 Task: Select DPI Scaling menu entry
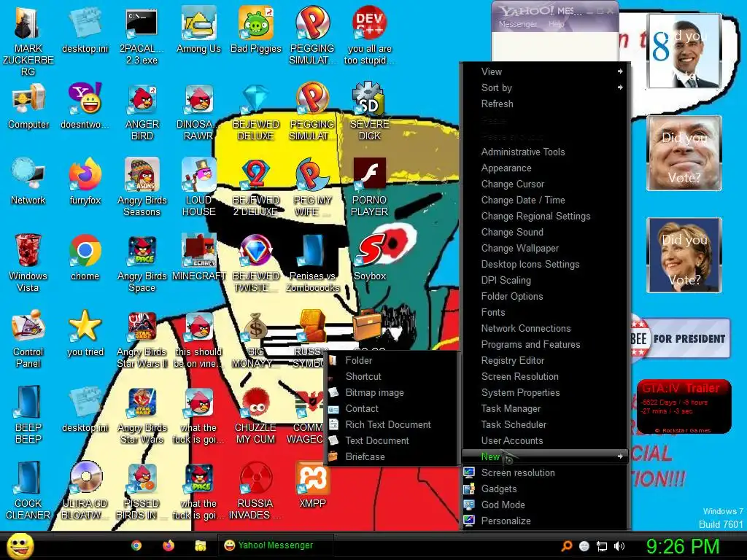point(545,280)
